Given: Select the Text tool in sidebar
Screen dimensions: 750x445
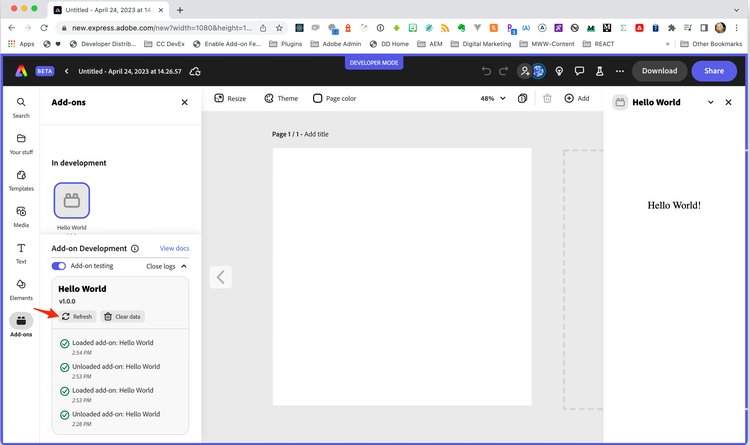Looking at the screenshot, I should pos(21,252).
